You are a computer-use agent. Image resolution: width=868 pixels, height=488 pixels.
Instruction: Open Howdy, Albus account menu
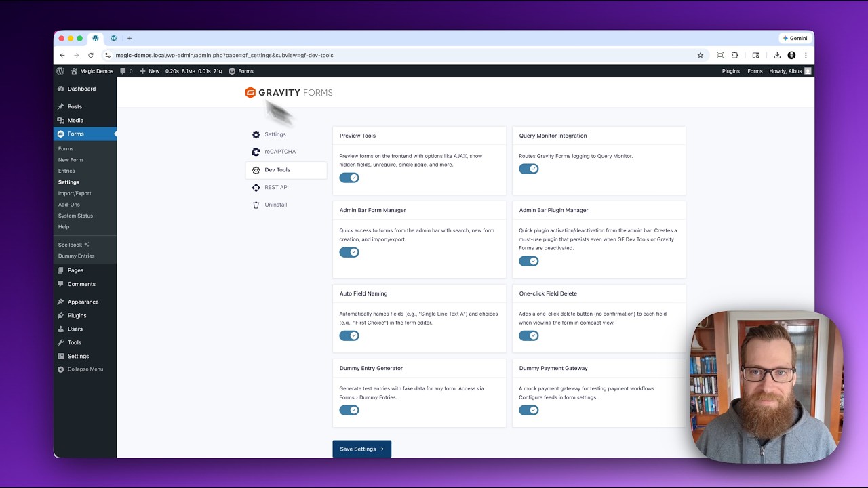click(x=790, y=71)
